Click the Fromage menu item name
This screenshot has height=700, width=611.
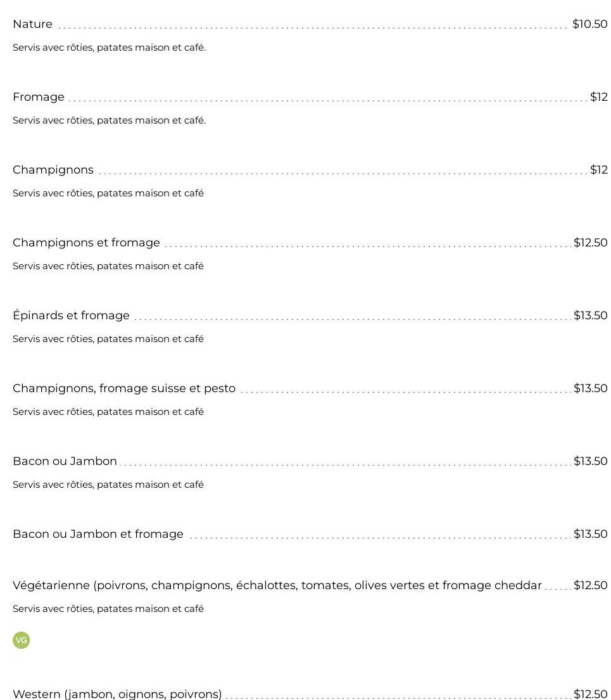click(39, 97)
